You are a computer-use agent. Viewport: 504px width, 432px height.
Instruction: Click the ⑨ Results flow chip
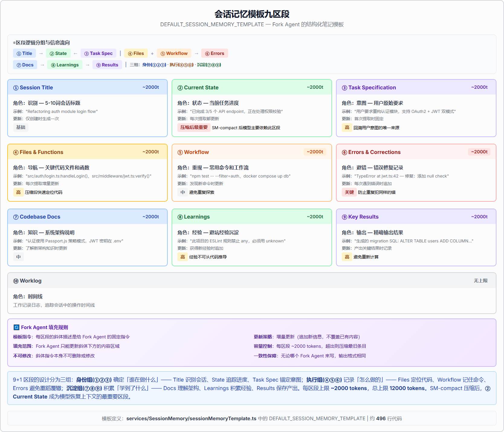107,65
